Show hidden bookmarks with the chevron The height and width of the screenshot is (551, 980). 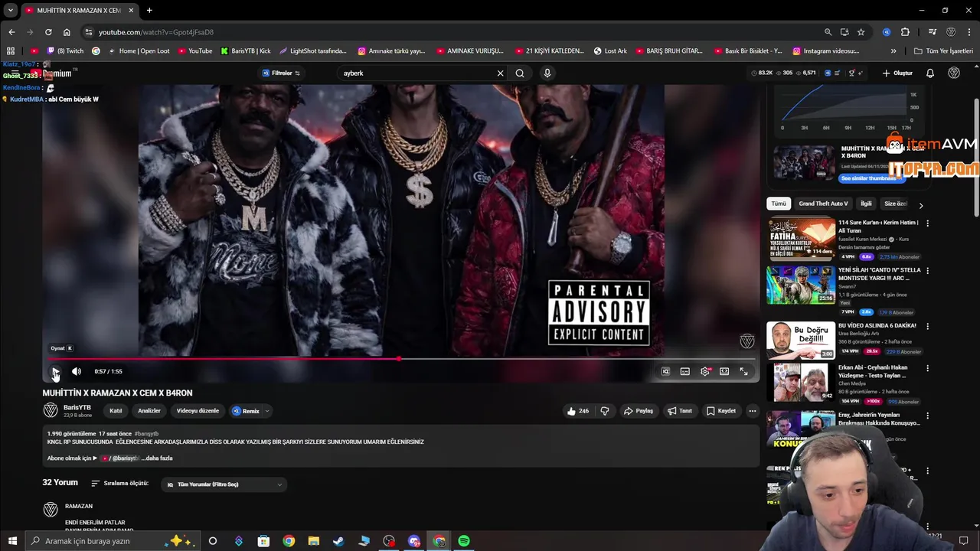coord(893,51)
